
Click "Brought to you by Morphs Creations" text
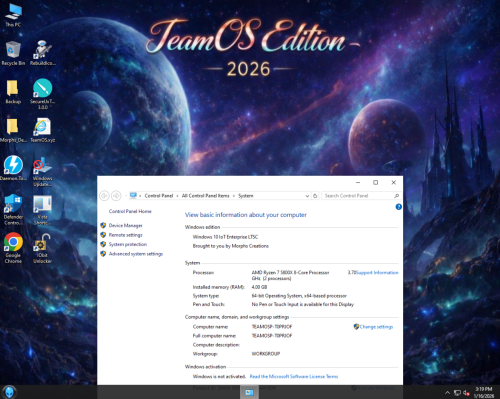tap(231, 246)
